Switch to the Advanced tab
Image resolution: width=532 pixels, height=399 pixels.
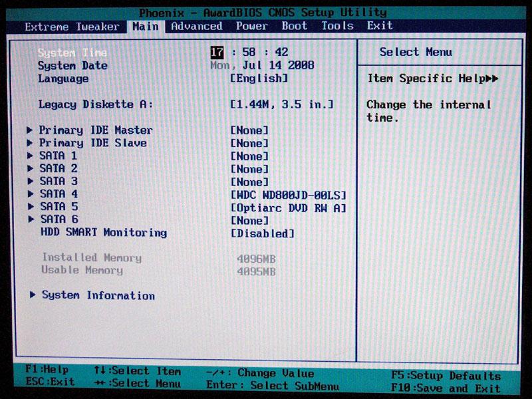point(197,26)
